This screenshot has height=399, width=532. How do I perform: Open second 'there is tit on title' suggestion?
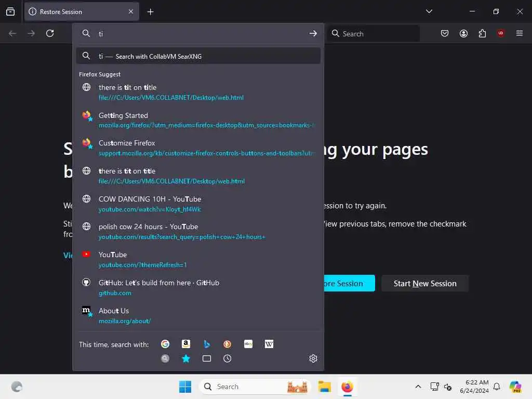tap(198, 176)
